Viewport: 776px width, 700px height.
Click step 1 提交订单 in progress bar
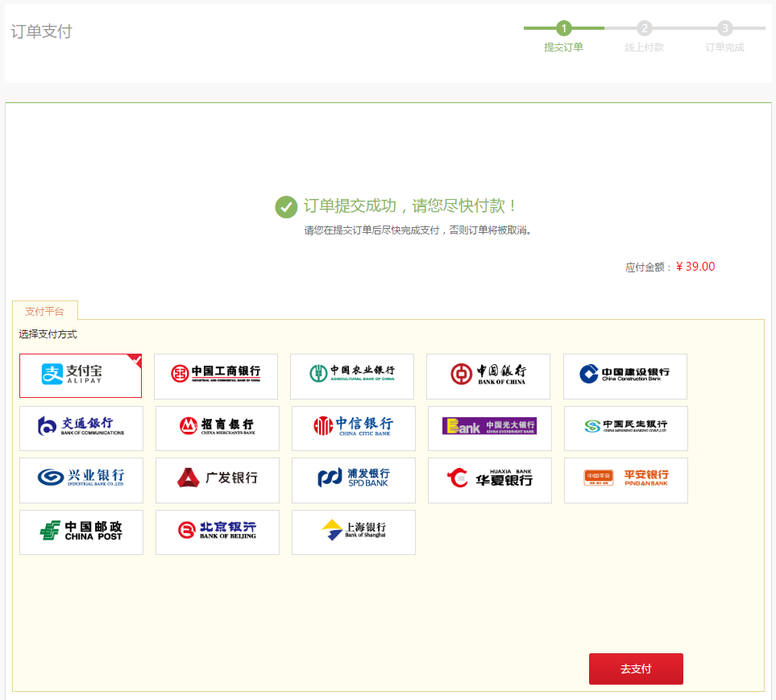[564, 36]
